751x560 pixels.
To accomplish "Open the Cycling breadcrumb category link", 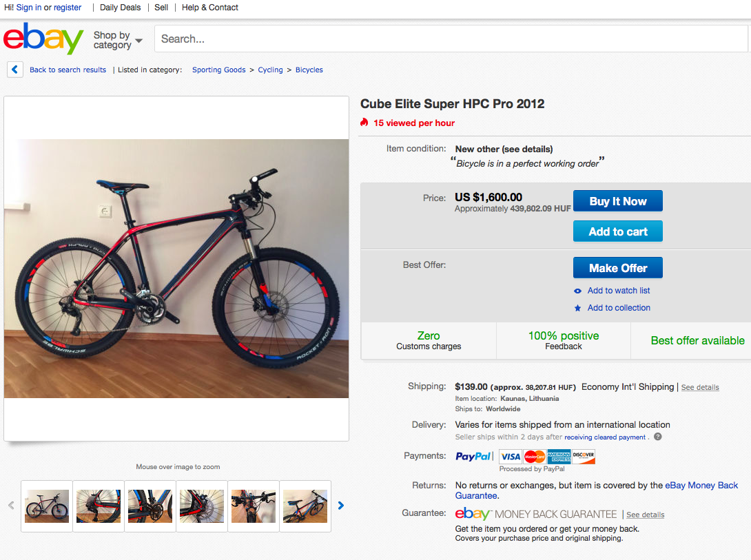I will click(x=270, y=70).
